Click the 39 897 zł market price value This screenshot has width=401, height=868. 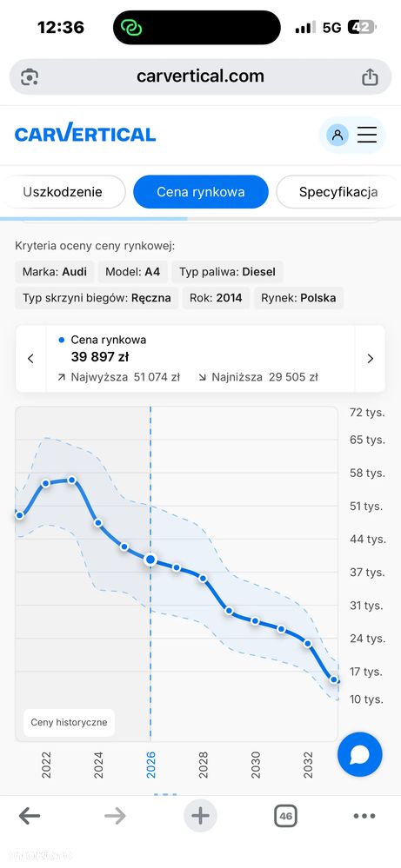tap(100, 357)
